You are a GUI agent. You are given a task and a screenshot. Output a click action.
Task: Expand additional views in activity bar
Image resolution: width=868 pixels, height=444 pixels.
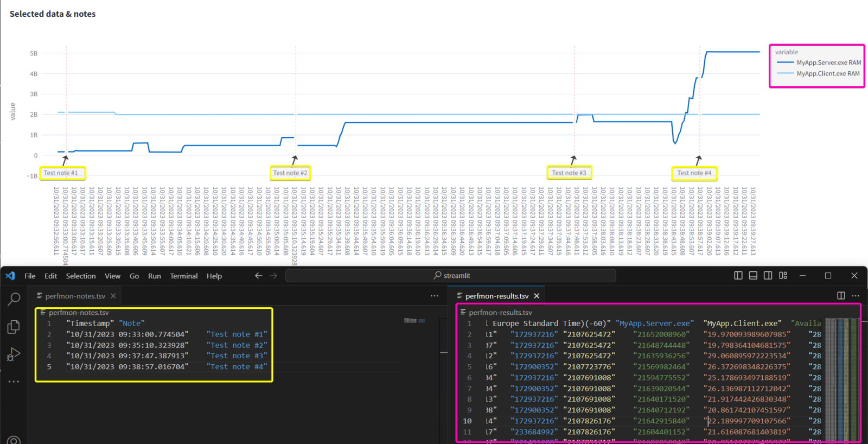14,382
